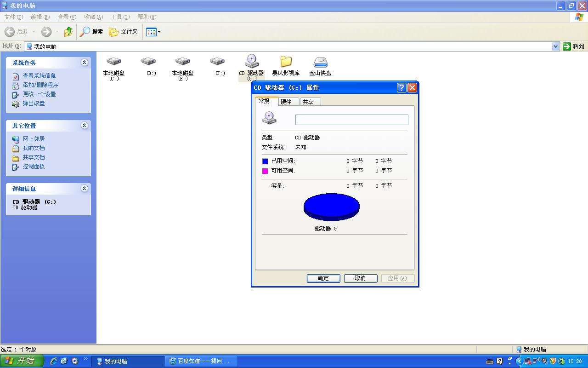Collapse the 系统任务 panel
Image resolution: width=588 pixels, height=368 pixels.
[84, 63]
